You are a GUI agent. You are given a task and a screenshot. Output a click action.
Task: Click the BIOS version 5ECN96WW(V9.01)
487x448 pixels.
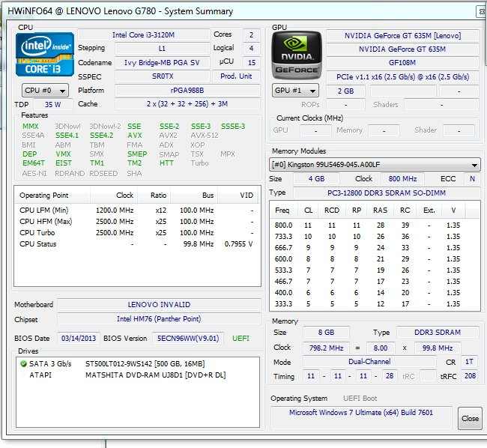point(188,338)
